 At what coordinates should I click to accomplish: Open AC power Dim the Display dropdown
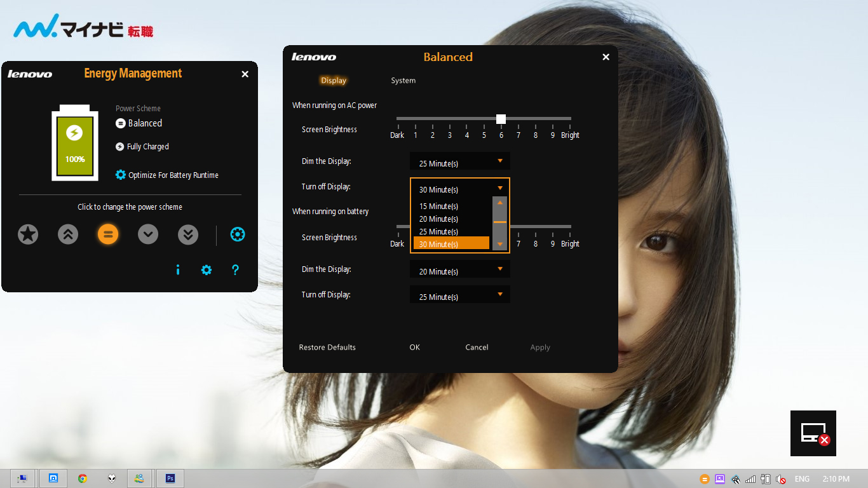point(460,161)
